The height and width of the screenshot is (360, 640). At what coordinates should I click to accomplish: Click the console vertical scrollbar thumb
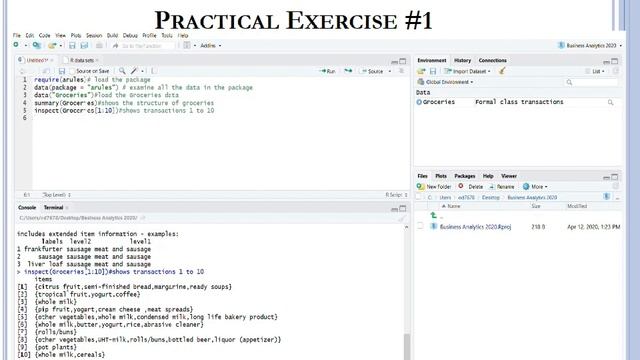(407, 347)
